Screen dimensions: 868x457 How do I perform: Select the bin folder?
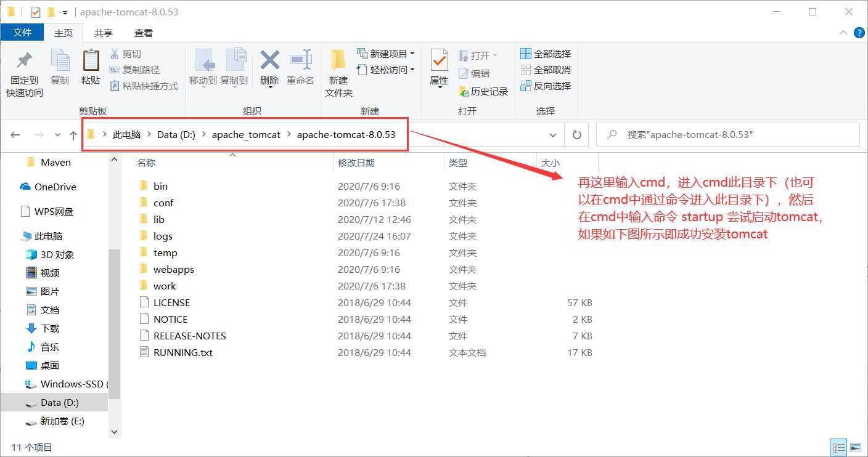[160, 186]
